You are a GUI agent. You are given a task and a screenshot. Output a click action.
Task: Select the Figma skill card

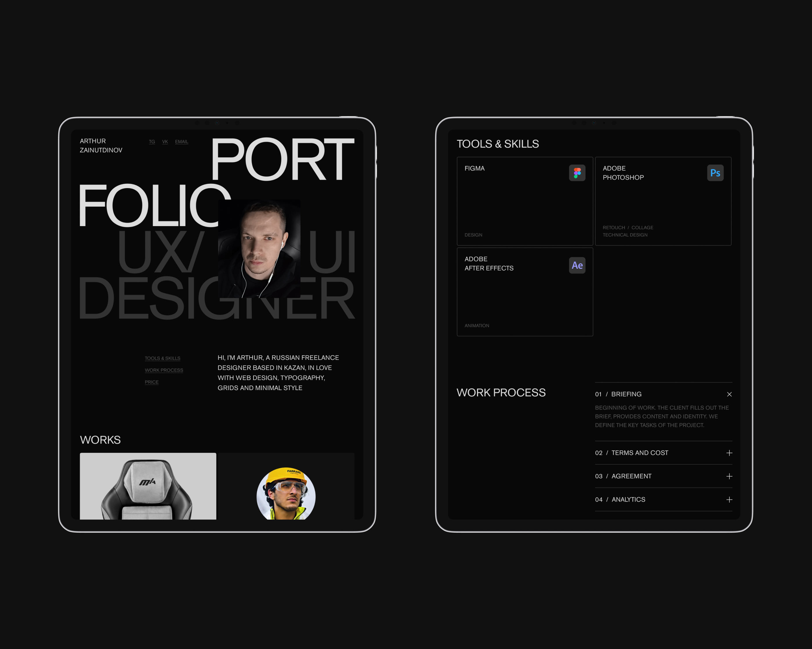point(524,202)
